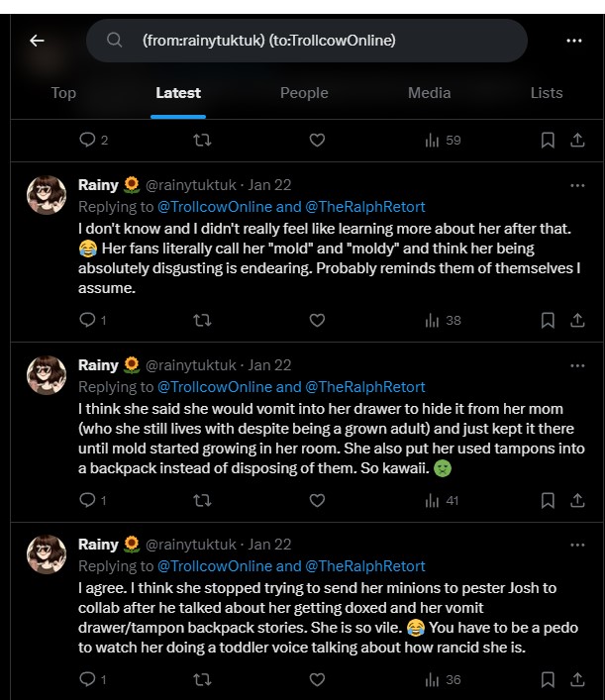Bookmark the topmost partially visible tweet
The height and width of the screenshot is (700, 605).
click(x=548, y=141)
